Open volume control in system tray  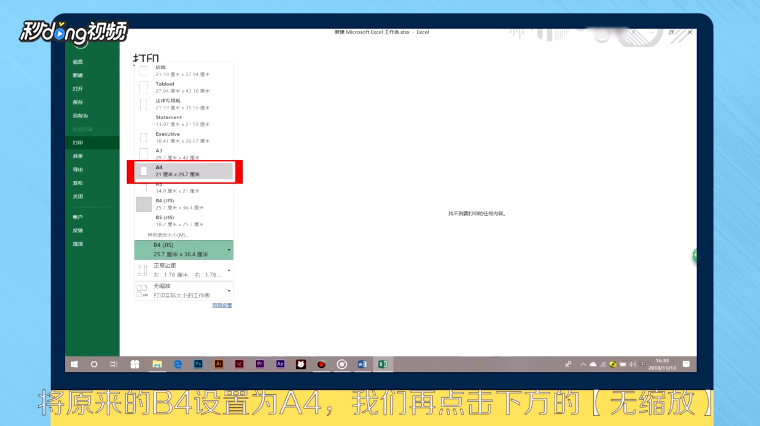coord(633,364)
